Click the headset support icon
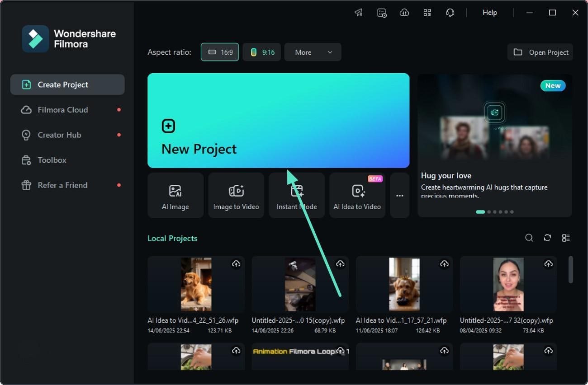 click(x=450, y=13)
